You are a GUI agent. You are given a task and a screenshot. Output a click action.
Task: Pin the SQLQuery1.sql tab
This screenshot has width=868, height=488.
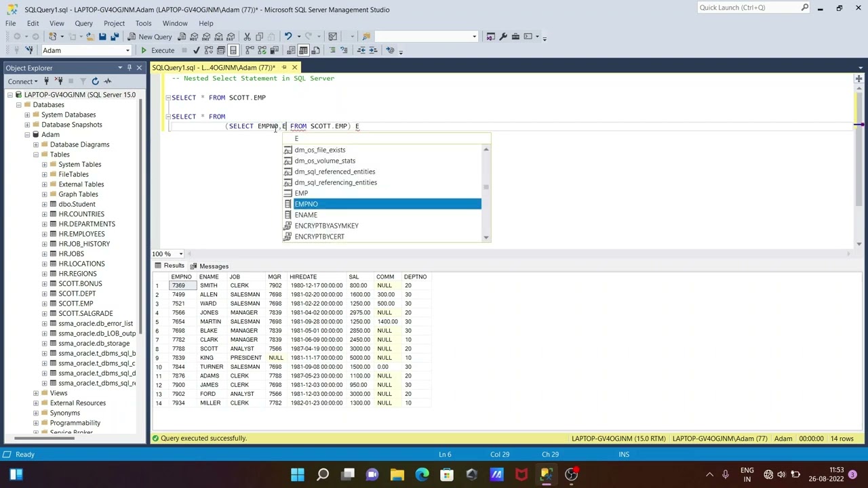(283, 68)
